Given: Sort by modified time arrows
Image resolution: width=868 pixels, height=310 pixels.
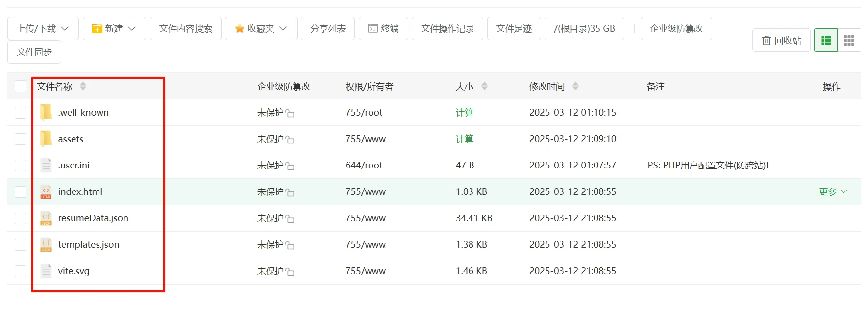Looking at the screenshot, I should tap(575, 86).
